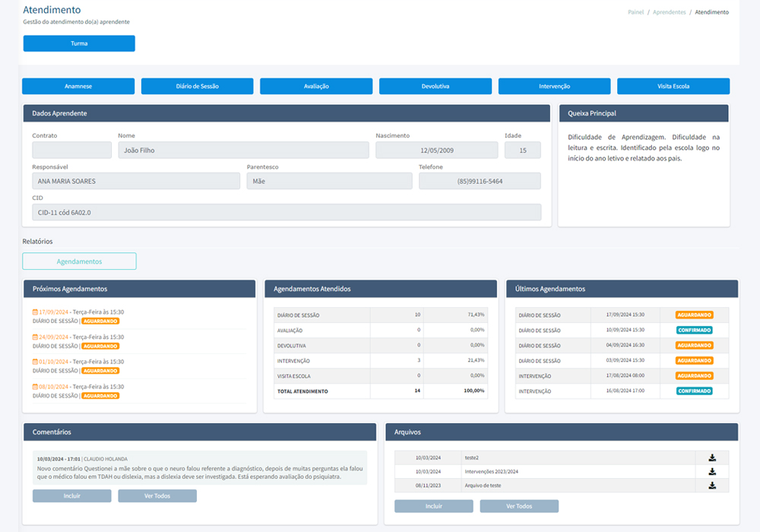
Task: Click Incluir under Comentários
Action: click(71, 496)
